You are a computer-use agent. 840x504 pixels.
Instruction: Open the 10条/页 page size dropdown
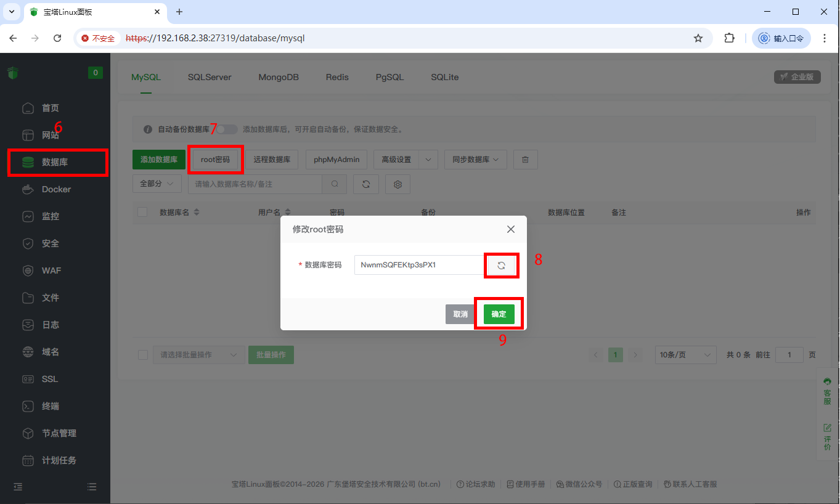point(685,355)
